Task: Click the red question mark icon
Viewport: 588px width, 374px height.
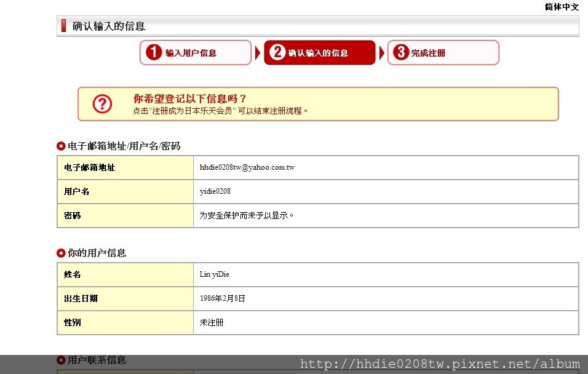Action: coord(103,104)
